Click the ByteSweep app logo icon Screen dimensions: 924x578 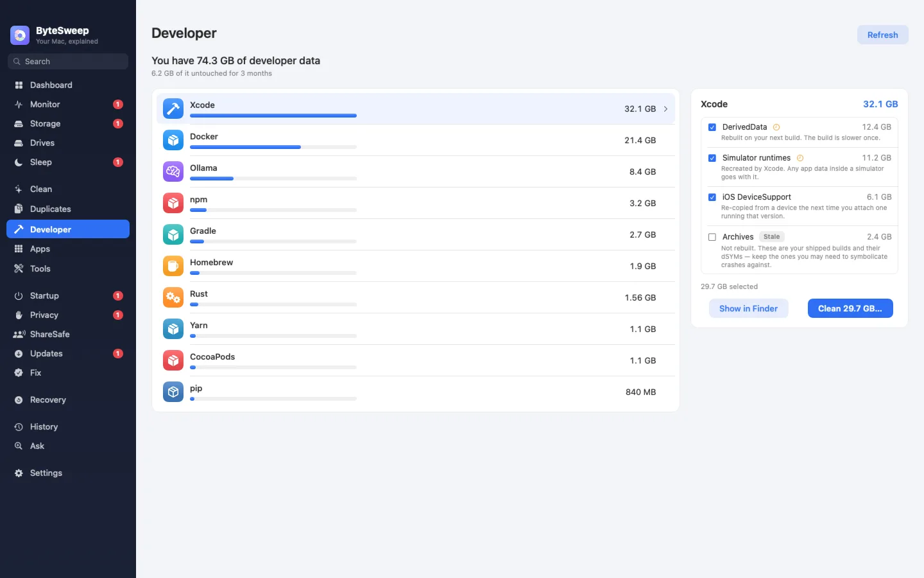20,35
